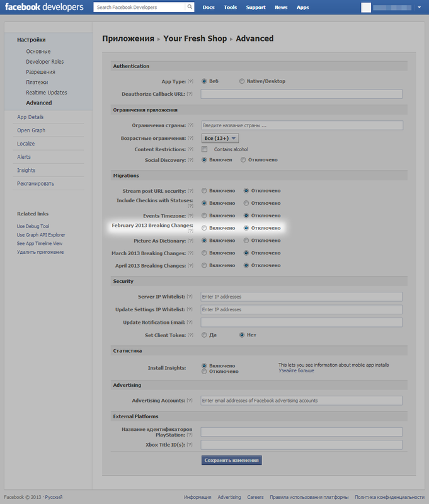
Task: Open help icon for Deauthorize Callback URL
Action: coord(190,94)
